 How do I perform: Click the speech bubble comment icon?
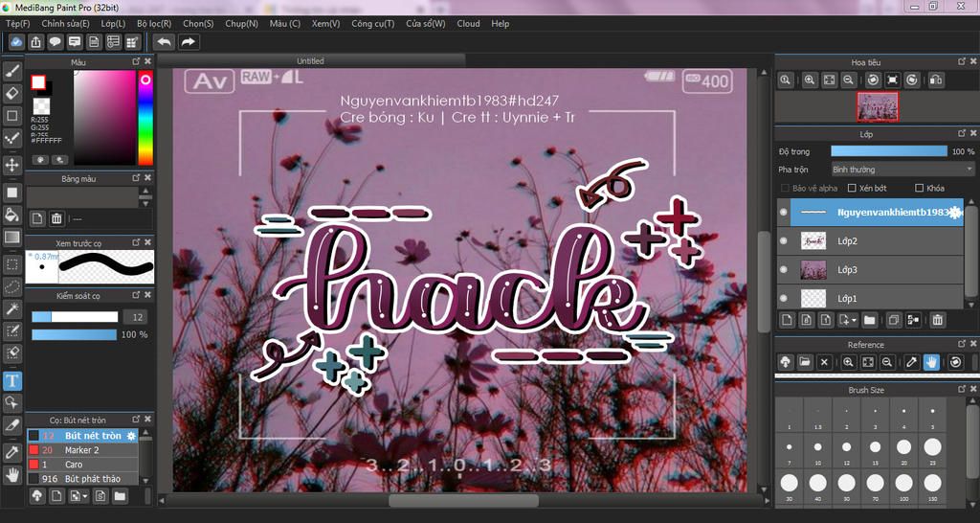(56, 42)
